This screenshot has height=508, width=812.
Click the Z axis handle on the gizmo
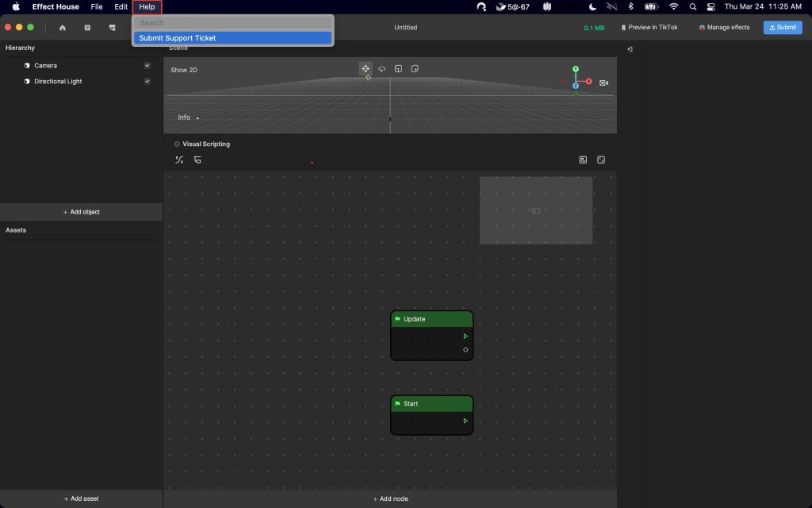[x=576, y=86]
